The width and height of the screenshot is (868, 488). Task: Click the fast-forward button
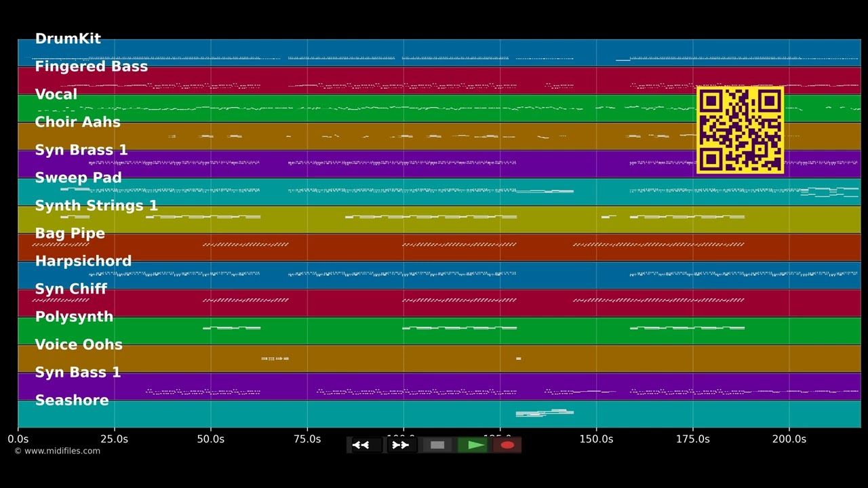(401, 445)
